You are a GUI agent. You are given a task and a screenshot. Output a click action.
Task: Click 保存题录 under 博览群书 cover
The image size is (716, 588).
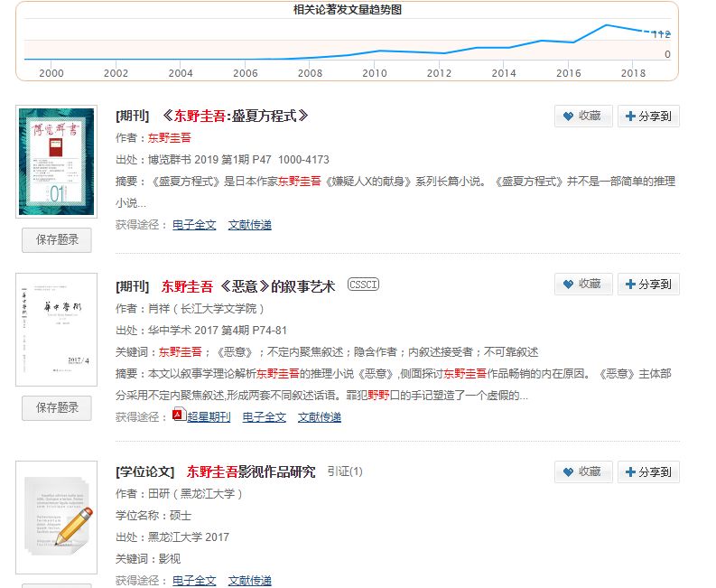coord(57,240)
